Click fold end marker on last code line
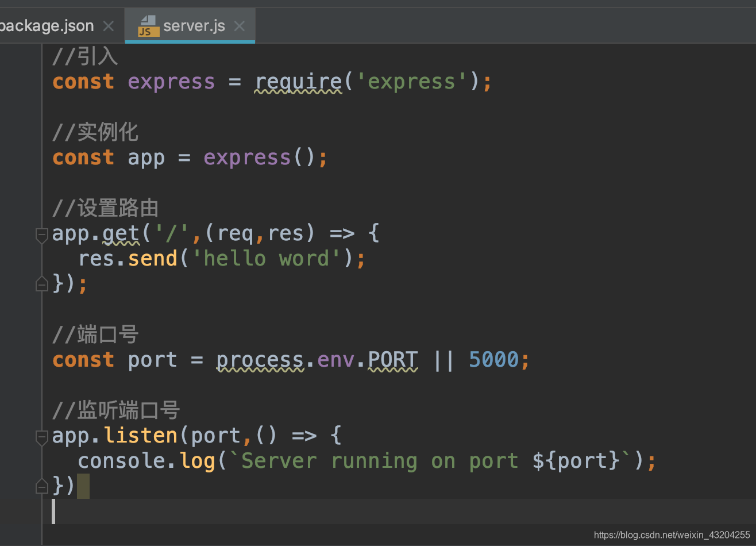 pyautogui.click(x=41, y=486)
